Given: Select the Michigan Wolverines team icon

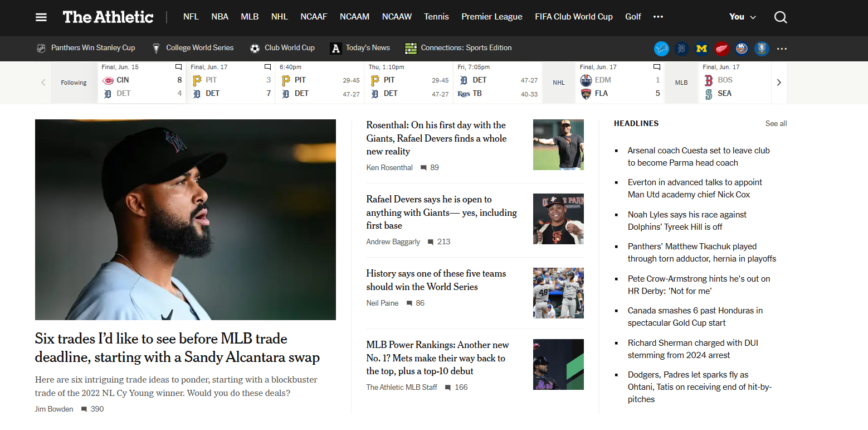Looking at the screenshot, I should (x=701, y=49).
